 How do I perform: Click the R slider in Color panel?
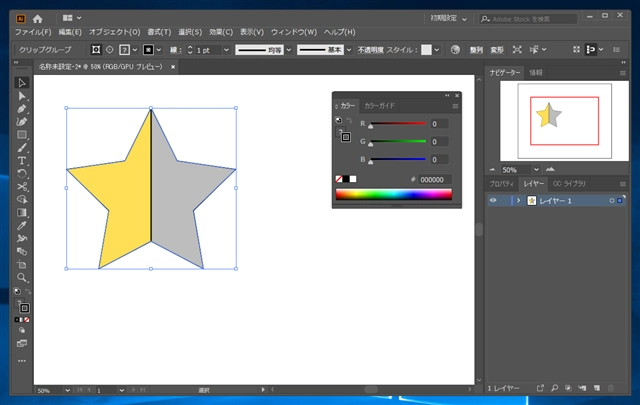click(398, 123)
